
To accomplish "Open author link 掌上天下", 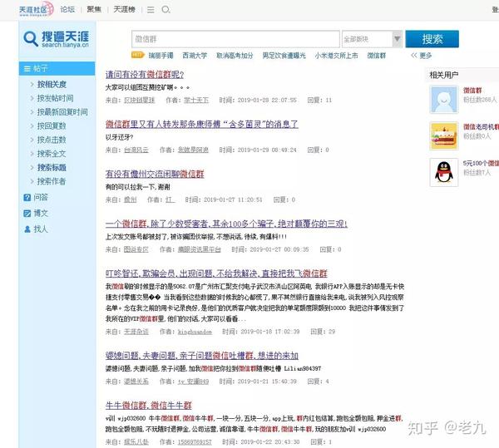I will tap(196, 101).
